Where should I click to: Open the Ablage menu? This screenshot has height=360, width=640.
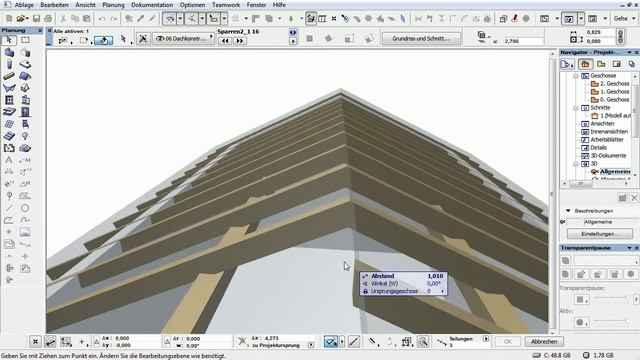(x=24, y=5)
